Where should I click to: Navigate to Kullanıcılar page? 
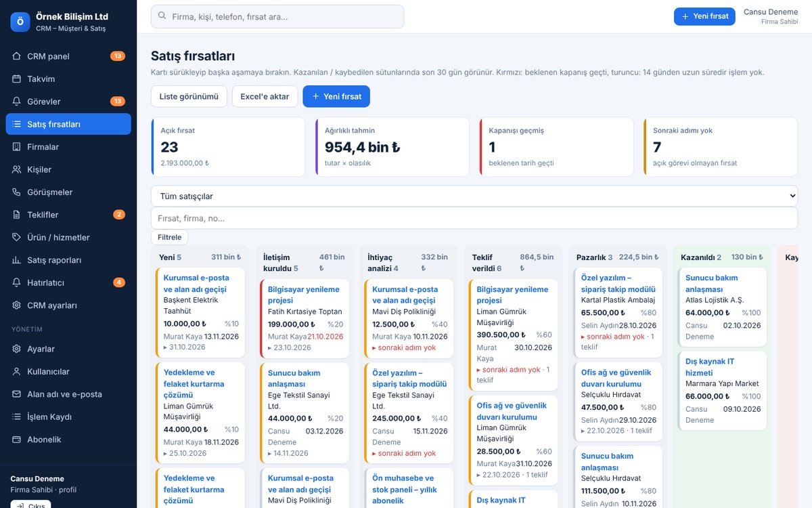tap(68, 372)
